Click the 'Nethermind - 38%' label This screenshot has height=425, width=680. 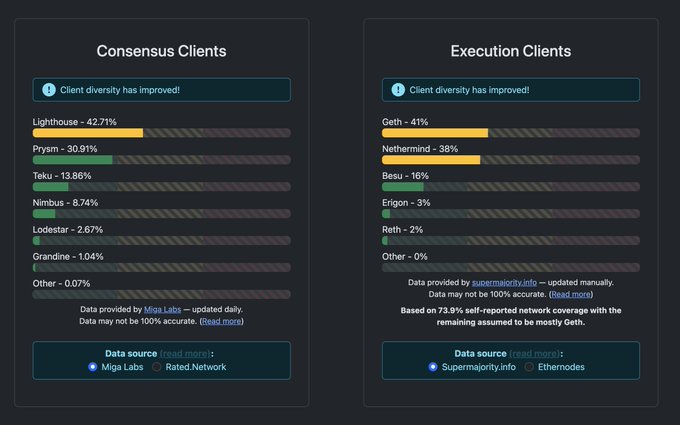coord(420,149)
